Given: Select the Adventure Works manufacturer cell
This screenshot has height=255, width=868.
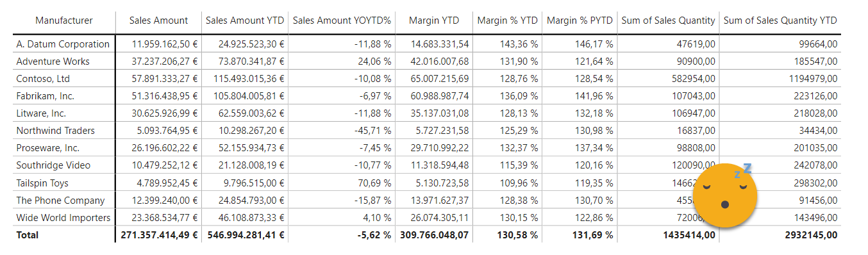Looking at the screenshot, I should [53, 62].
